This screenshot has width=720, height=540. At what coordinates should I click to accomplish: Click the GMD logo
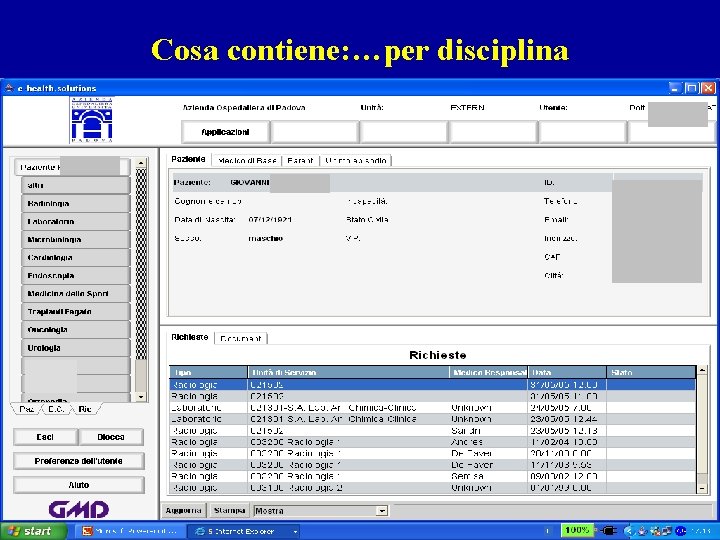tap(79, 509)
